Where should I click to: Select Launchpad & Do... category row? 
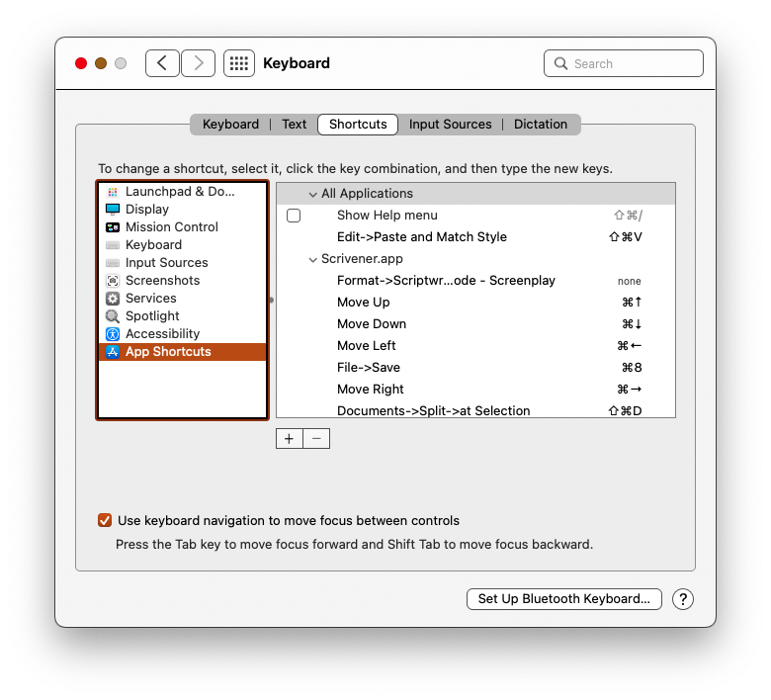(183, 192)
